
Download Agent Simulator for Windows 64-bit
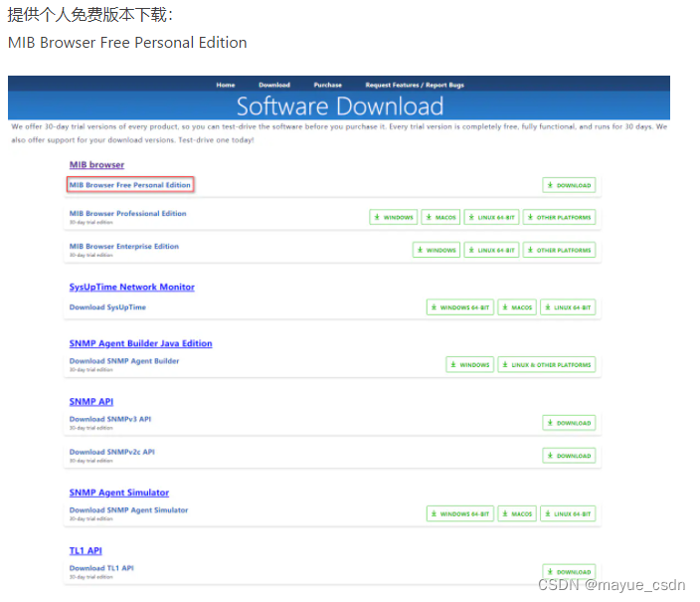tap(460, 513)
